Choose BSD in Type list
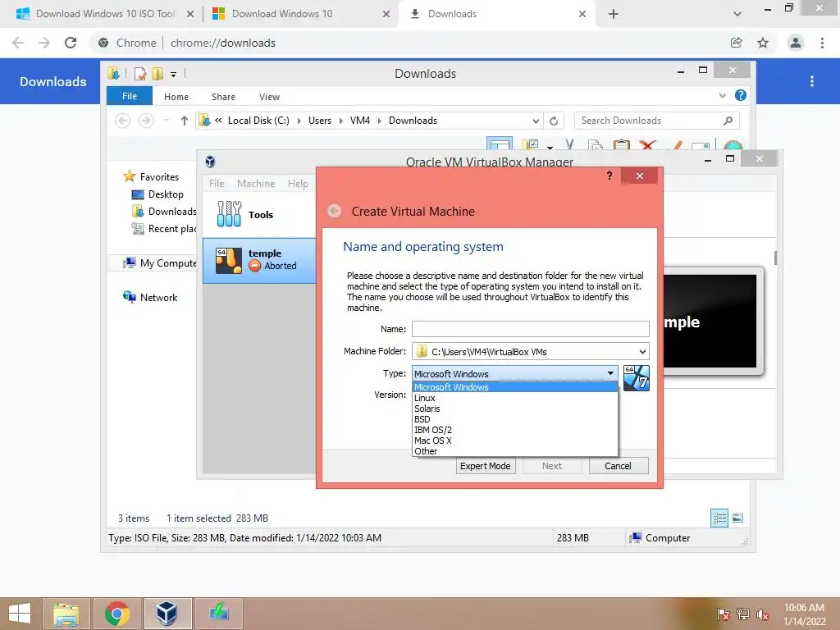The width and height of the screenshot is (840, 630). [515, 419]
